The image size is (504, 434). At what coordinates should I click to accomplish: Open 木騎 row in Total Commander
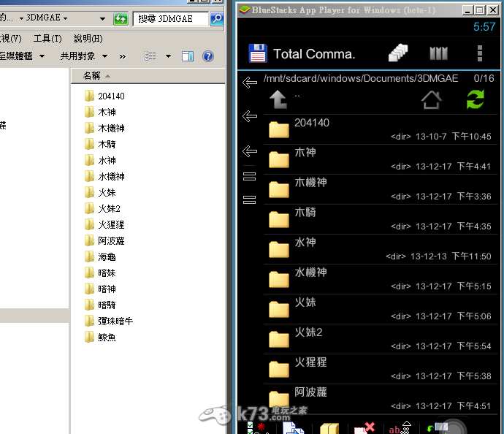coord(381,220)
